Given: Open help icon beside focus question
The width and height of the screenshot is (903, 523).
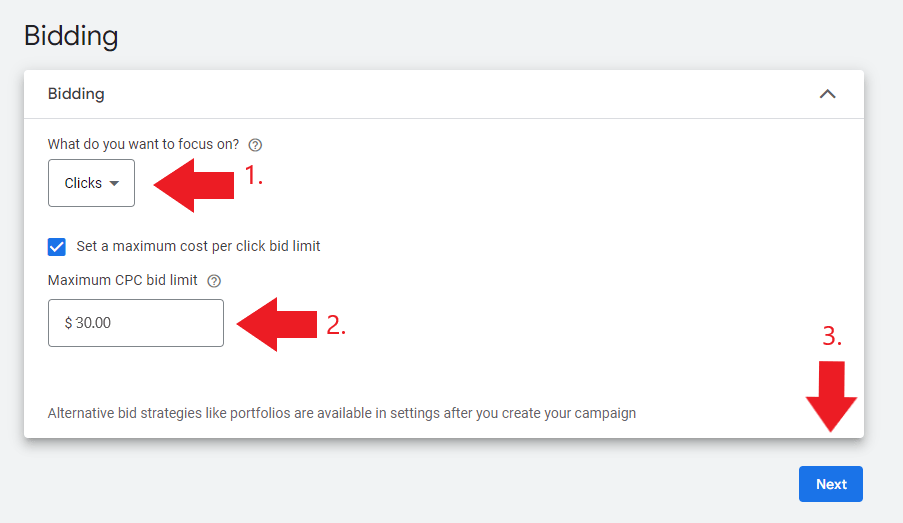Looking at the screenshot, I should (x=255, y=145).
